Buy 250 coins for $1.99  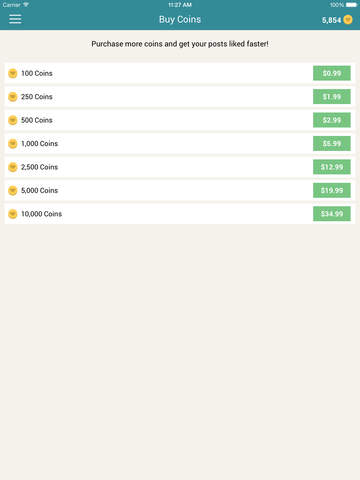pyautogui.click(x=332, y=97)
